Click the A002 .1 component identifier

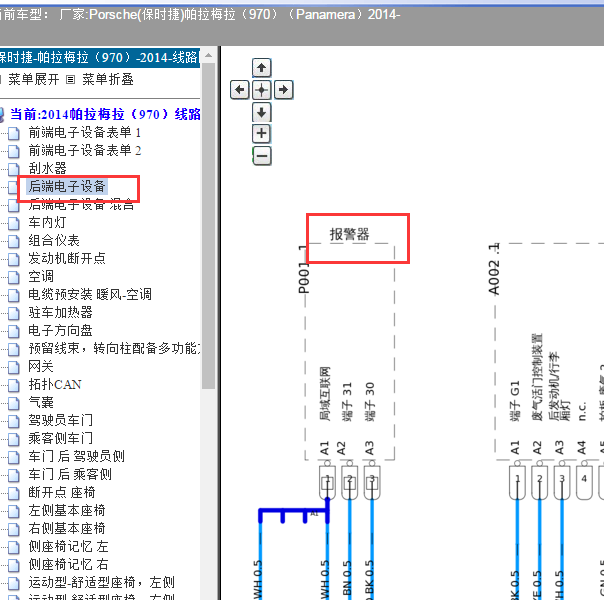[x=494, y=268]
